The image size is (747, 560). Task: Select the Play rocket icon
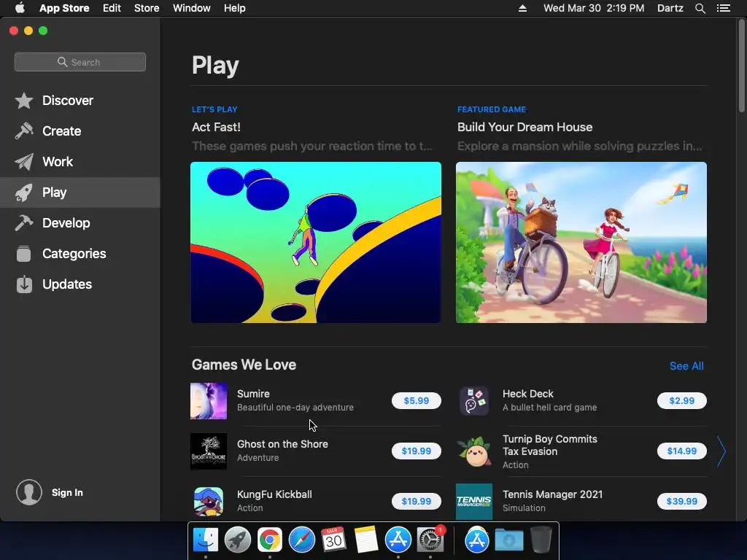(x=24, y=192)
